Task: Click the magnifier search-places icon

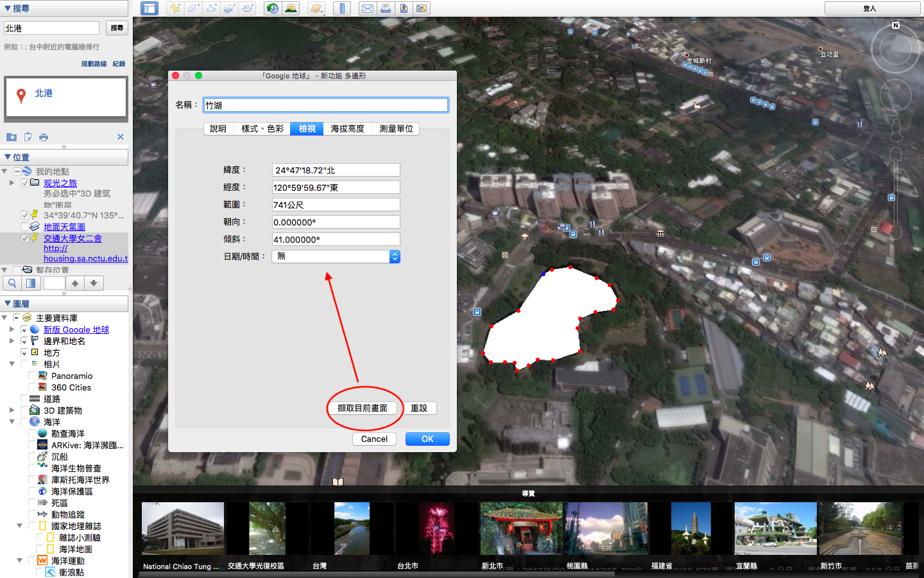Action: click(x=12, y=283)
